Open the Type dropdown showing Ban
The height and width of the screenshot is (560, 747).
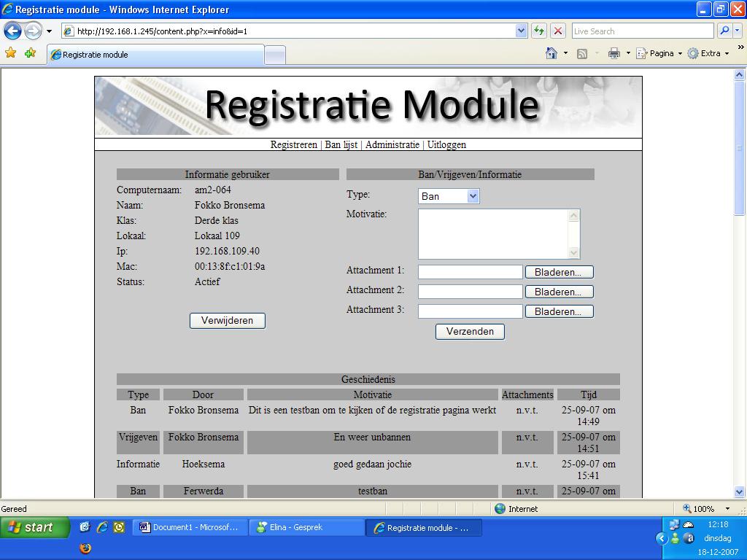[449, 196]
